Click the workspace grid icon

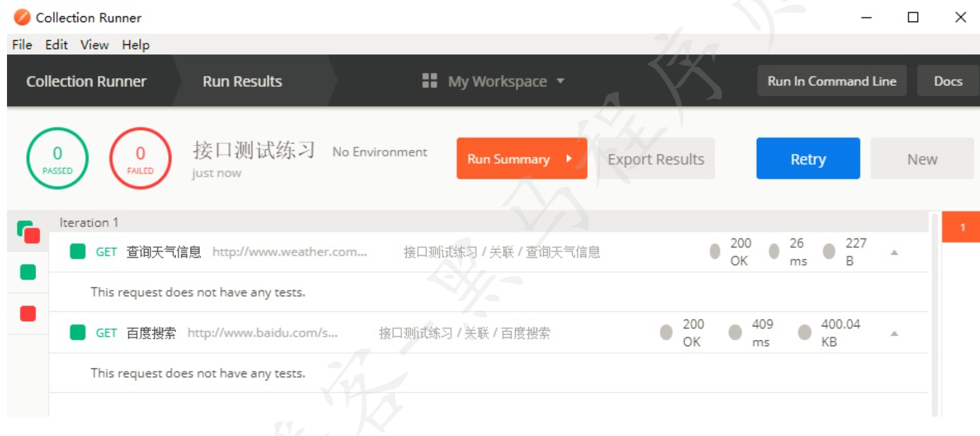pos(429,81)
